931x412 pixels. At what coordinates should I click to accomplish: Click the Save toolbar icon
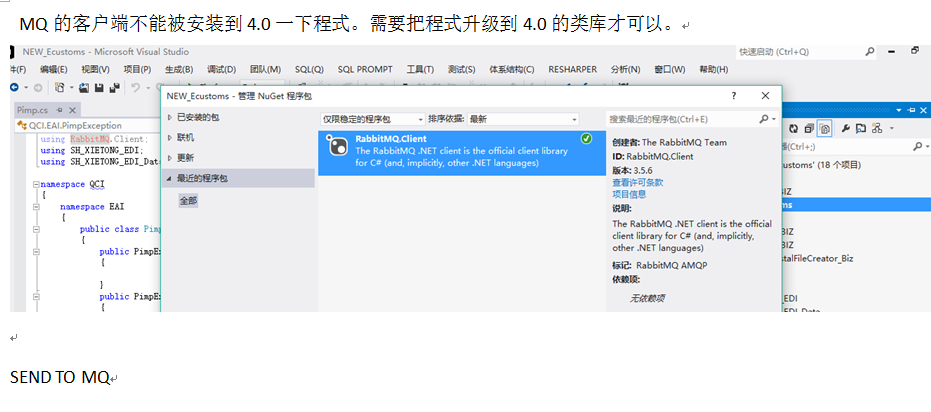coord(99,87)
